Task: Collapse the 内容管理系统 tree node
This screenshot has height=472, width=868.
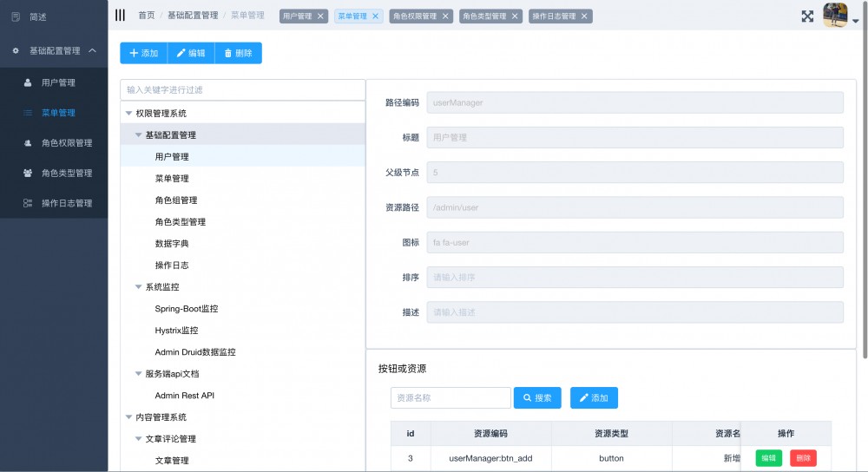Action: 128,416
